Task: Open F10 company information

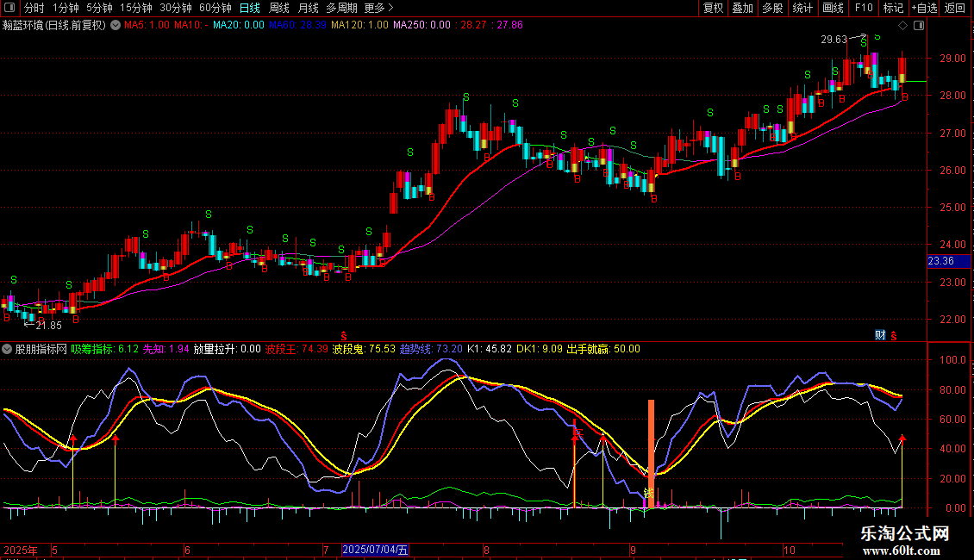Action: (864, 8)
